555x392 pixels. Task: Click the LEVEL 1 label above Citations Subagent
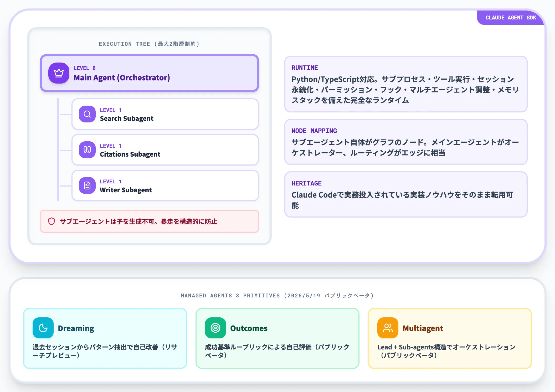point(111,146)
